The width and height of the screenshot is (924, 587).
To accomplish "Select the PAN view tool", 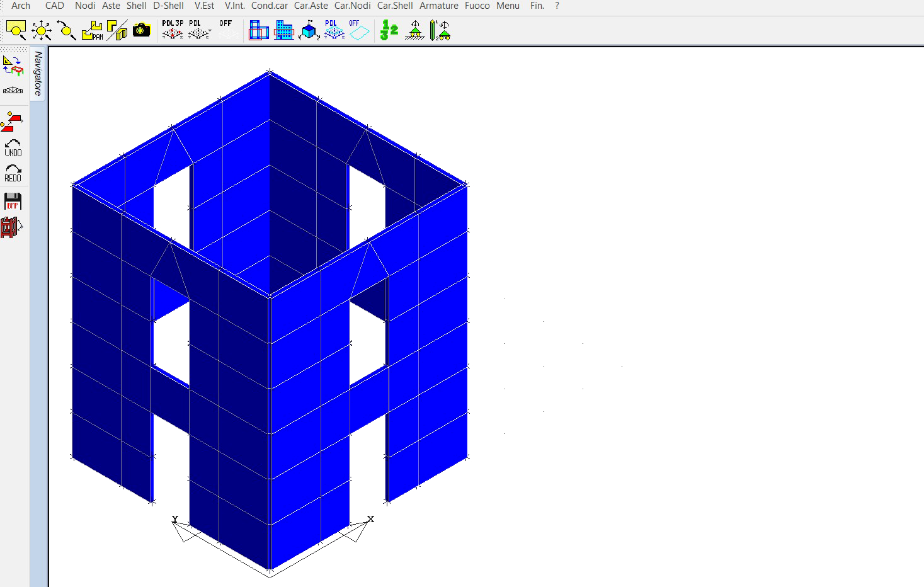I will point(93,30).
